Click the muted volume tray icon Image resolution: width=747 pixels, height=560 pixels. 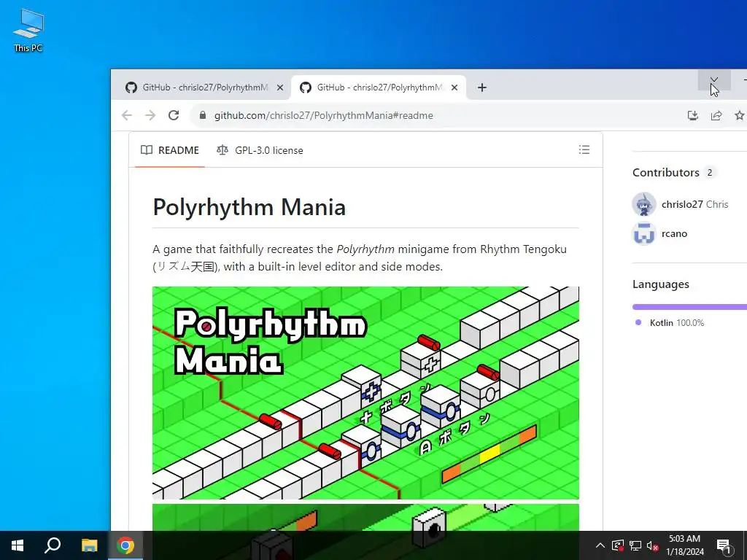coord(652,545)
